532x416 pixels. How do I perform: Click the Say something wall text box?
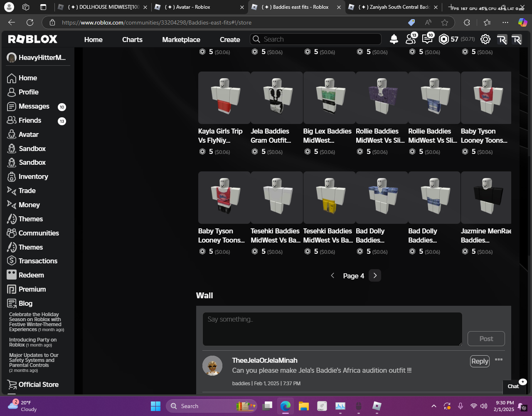(x=332, y=329)
